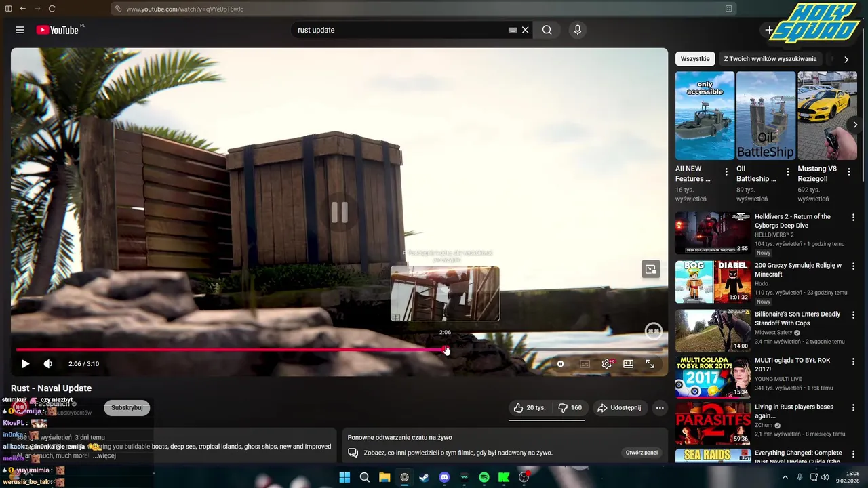
Task: Enter fullscreen mode in the player
Action: click(650, 364)
